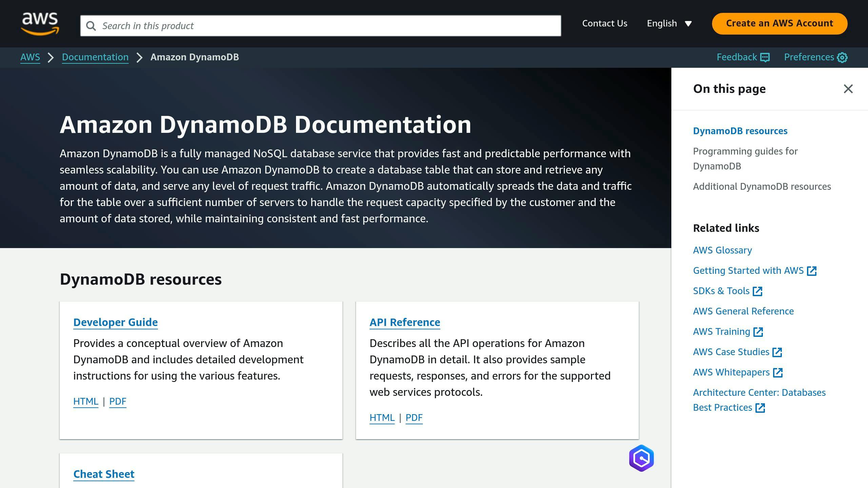Open the Feedback chat icon
This screenshot has width=868, height=488.
click(x=765, y=57)
